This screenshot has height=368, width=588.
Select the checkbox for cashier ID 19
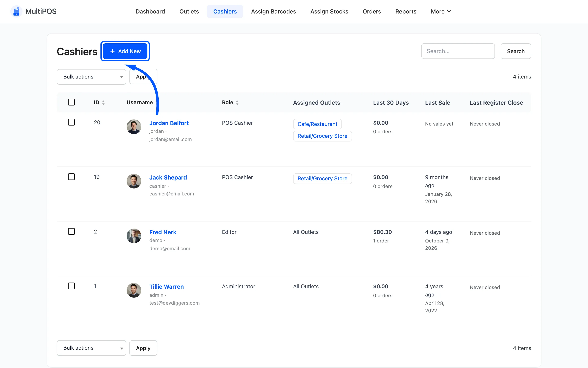click(x=71, y=177)
